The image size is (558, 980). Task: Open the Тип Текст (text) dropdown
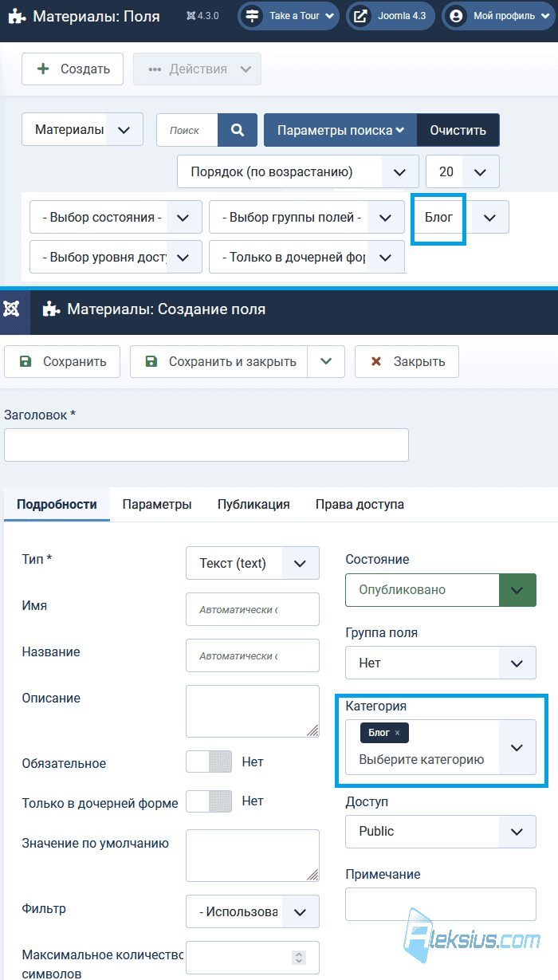click(x=253, y=563)
